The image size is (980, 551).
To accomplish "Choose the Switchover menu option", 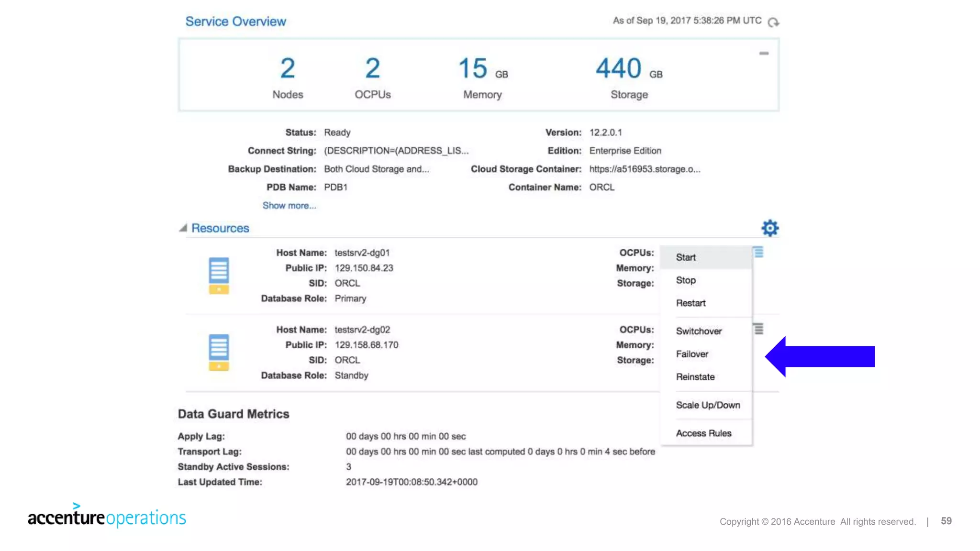I will pos(699,331).
